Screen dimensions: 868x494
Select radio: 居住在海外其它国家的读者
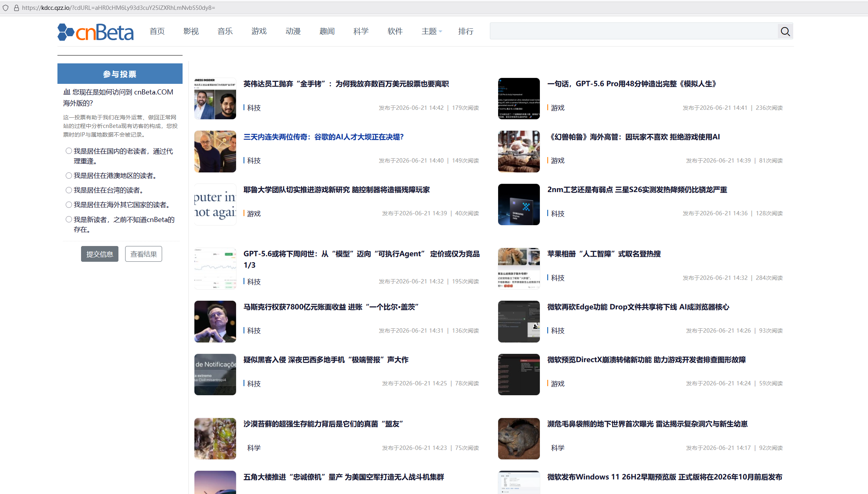point(69,205)
